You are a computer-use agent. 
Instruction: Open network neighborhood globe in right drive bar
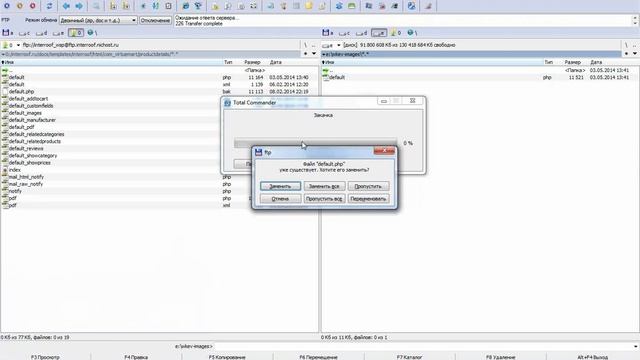point(412,33)
